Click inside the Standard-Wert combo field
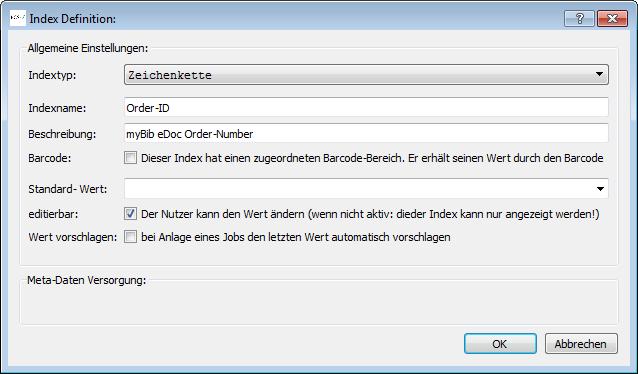The height and width of the screenshot is (374, 638). [x=358, y=189]
